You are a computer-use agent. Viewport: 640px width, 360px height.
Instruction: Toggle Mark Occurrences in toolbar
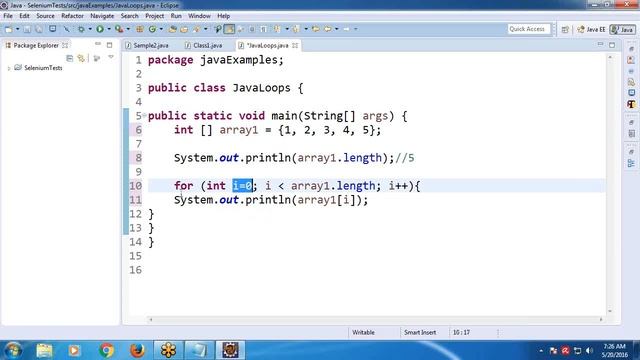tap(229, 29)
